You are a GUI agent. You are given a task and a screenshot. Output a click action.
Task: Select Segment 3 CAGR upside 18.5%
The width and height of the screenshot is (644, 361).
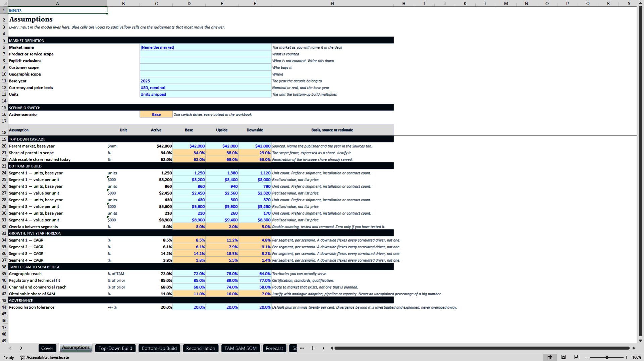click(x=222, y=253)
